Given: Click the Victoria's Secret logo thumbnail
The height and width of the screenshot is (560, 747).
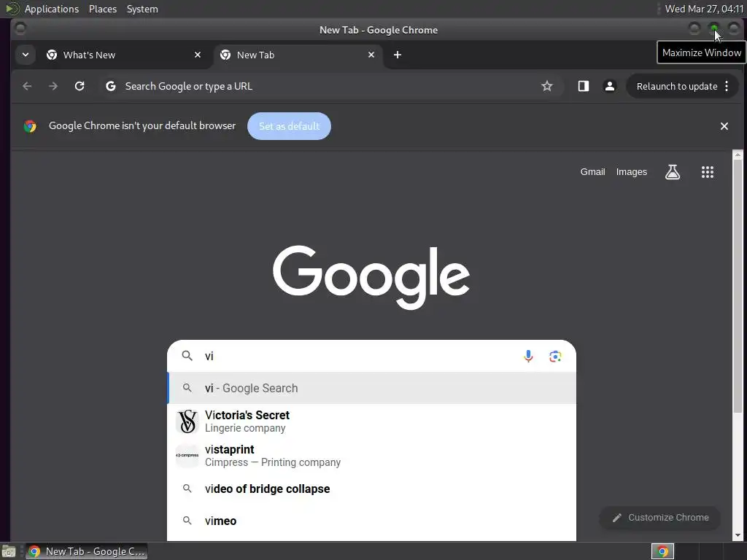Looking at the screenshot, I should (187, 421).
